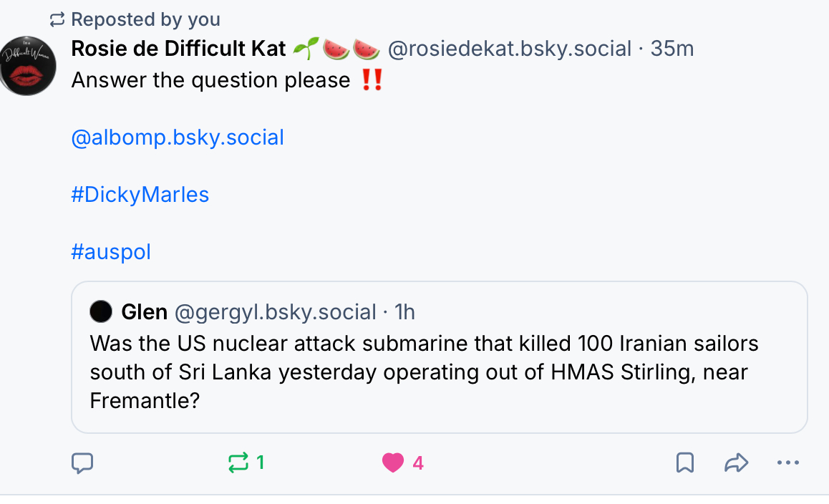Click the Answer the question please text
The height and width of the screenshot is (504, 829).
(x=210, y=80)
